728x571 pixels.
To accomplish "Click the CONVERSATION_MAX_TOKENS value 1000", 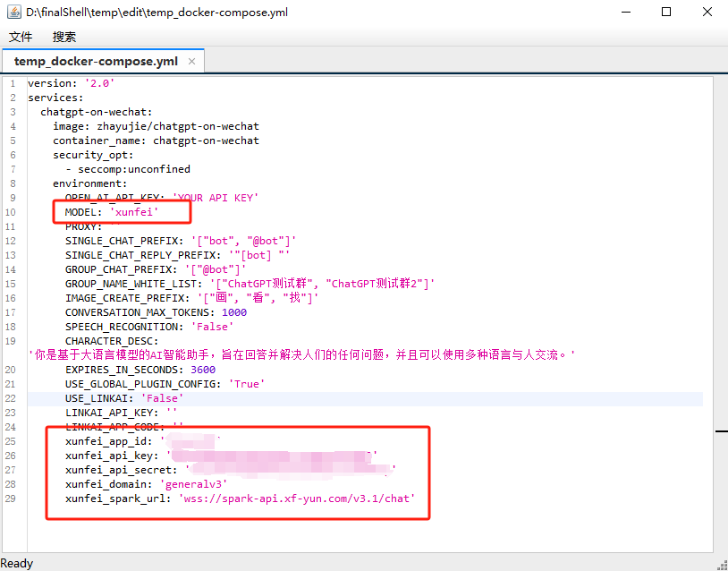I will pyautogui.click(x=234, y=312).
